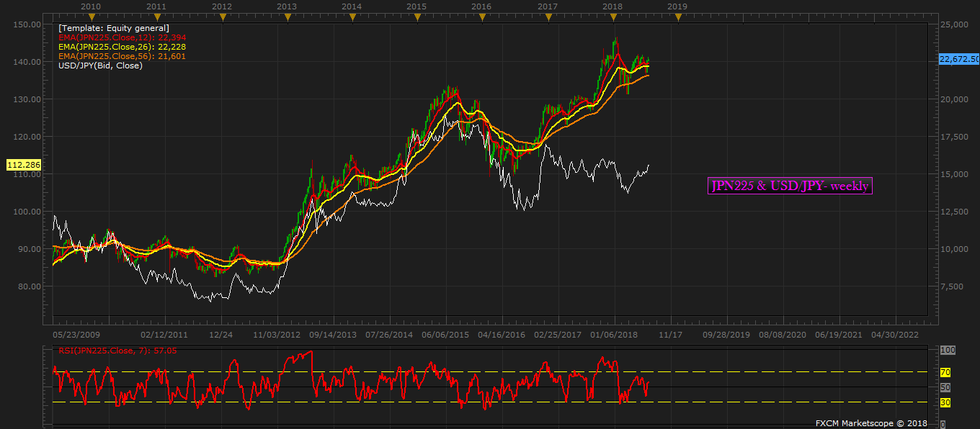The width and height of the screenshot is (980, 429).
Task: Click the 05/23/2009 date label
Action: pyautogui.click(x=77, y=335)
